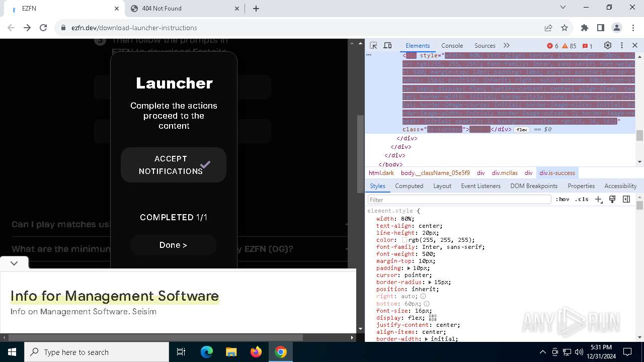Screen dimensions: 644x362
Task: Switch to the Sources tab
Action: pos(485,45)
